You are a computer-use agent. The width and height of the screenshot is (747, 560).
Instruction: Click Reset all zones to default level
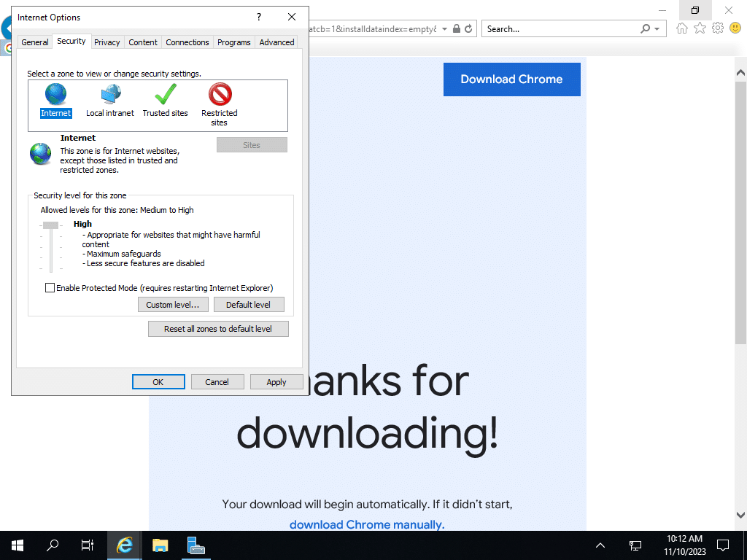pos(218,329)
